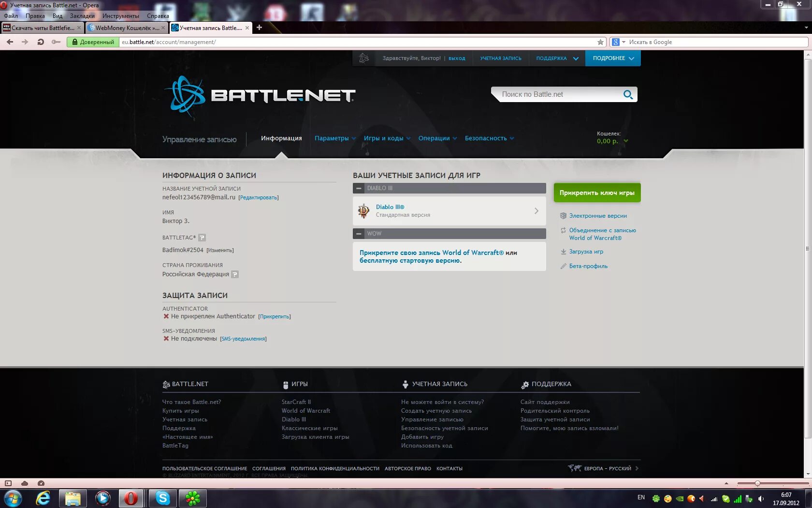Click the bookmark star in address bar
The image size is (812, 508).
(x=600, y=42)
